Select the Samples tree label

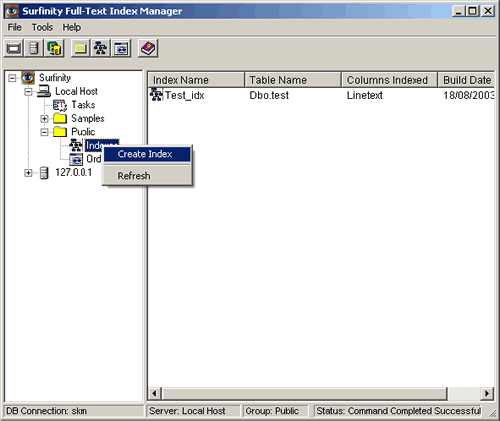88,118
